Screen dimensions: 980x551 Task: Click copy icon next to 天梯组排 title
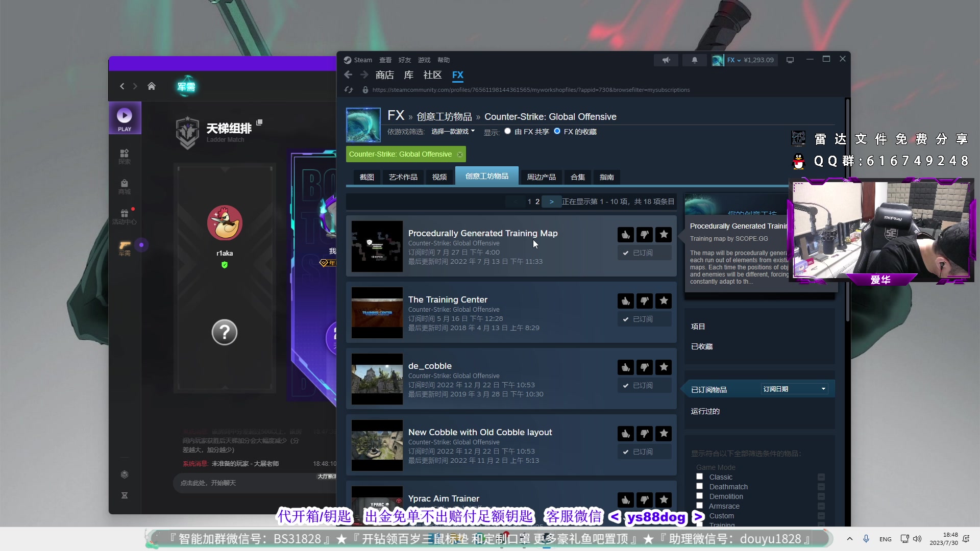(259, 122)
